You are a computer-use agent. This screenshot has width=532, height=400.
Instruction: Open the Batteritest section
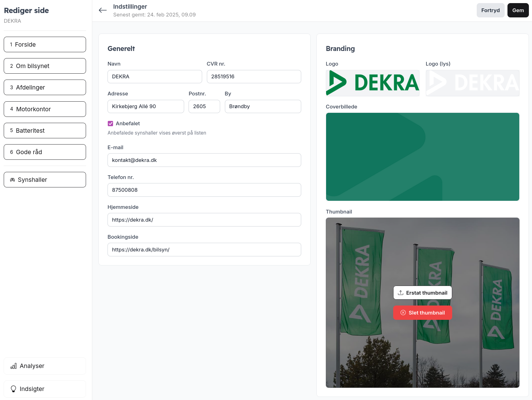45,131
